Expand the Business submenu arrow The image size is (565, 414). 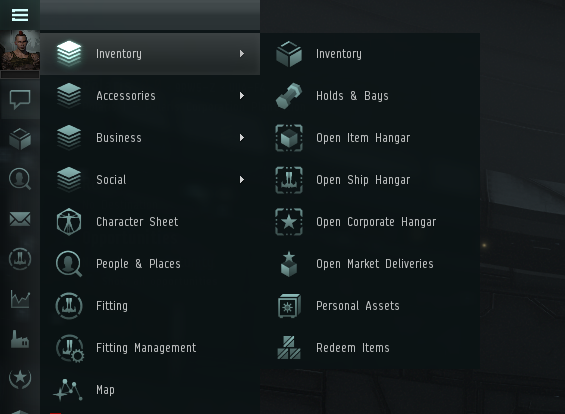(x=242, y=138)
